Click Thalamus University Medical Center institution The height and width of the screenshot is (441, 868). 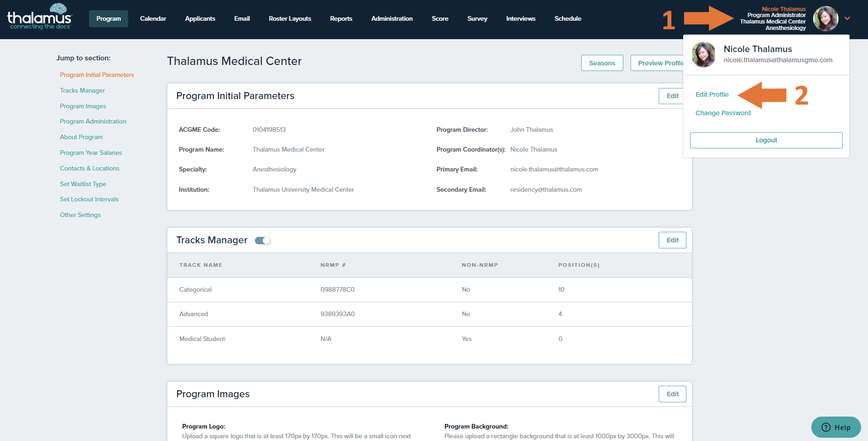(x=303, y=189)
